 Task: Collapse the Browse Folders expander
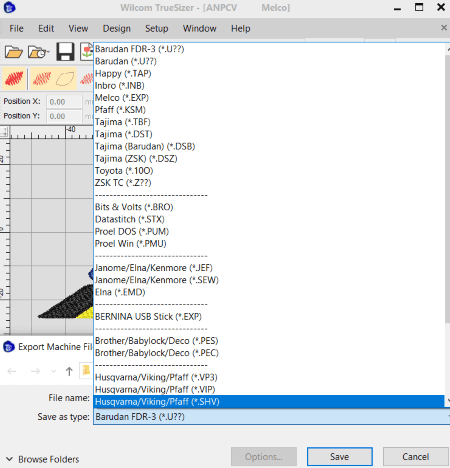[9, 459]
